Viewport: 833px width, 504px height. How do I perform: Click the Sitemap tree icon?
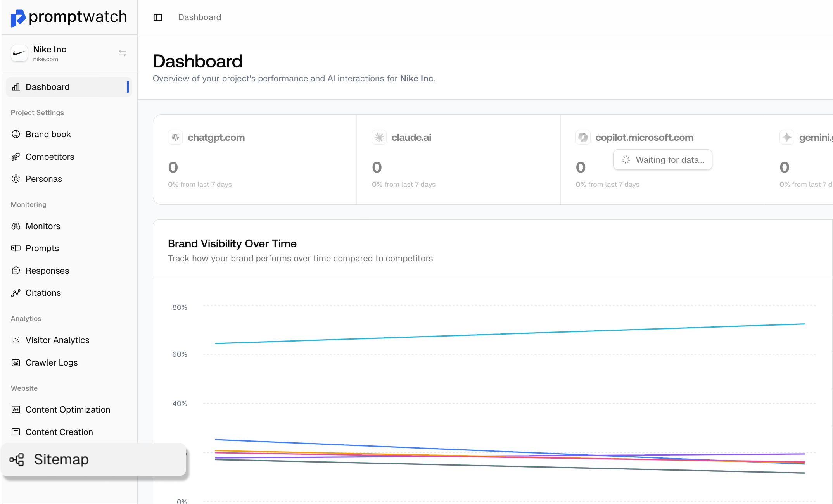[x=17, y=460]
